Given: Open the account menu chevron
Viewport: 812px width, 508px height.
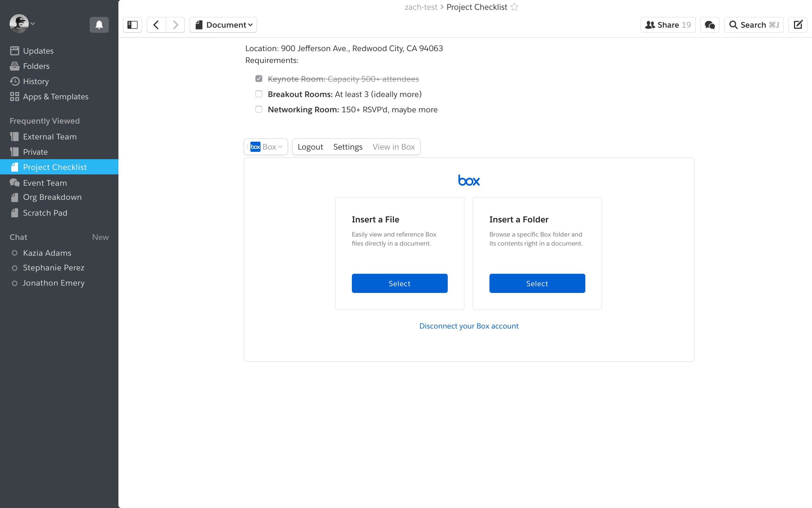Looking at the screenshot, I should [33, 24].
